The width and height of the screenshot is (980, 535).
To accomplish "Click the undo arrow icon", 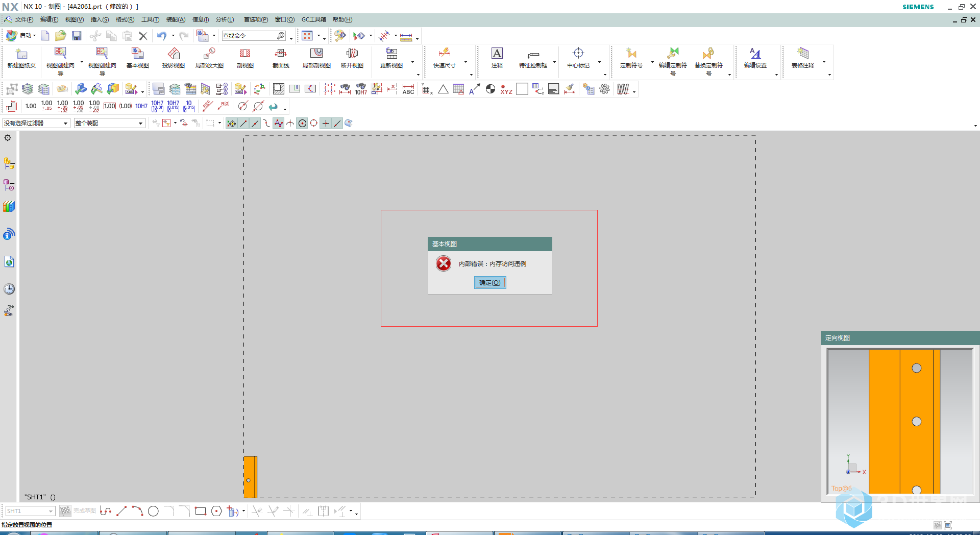I will pos(162,36).
